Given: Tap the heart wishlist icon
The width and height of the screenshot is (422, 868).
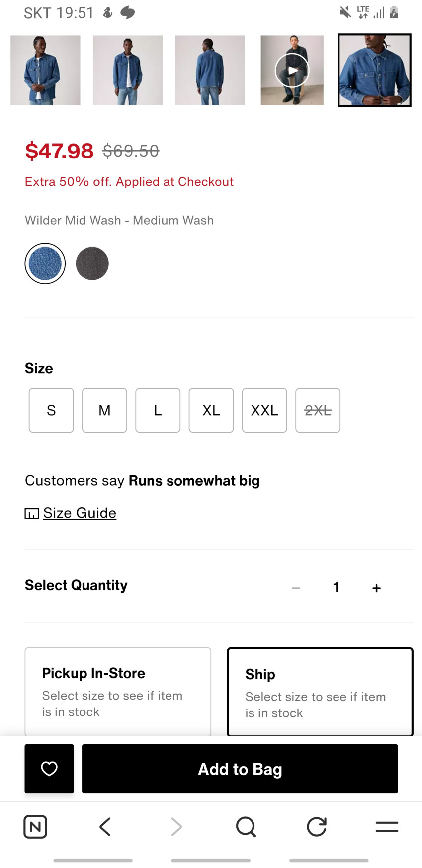Looking at the screenshot, I should coord(49,769).
